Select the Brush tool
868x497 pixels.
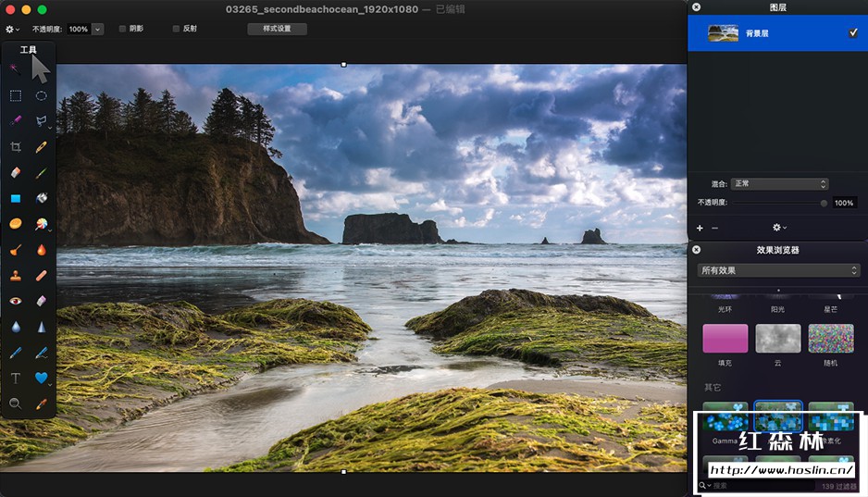(41, 173)
